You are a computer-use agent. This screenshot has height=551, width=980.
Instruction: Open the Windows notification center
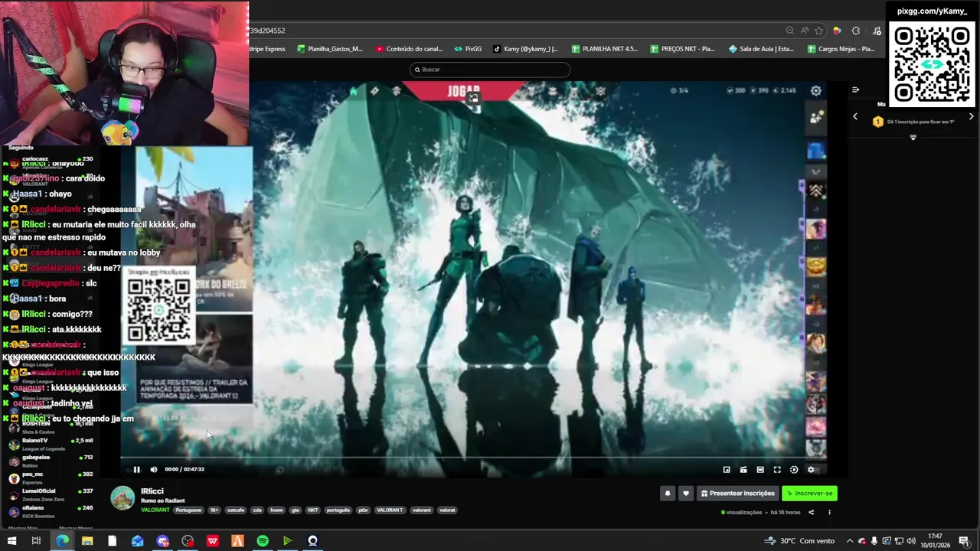[x=964, y=541]
